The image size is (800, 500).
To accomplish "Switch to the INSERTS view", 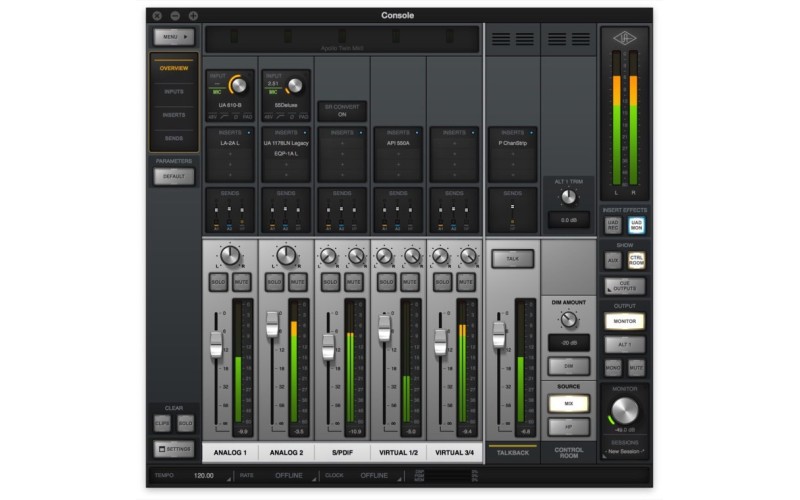I will 174,115.
